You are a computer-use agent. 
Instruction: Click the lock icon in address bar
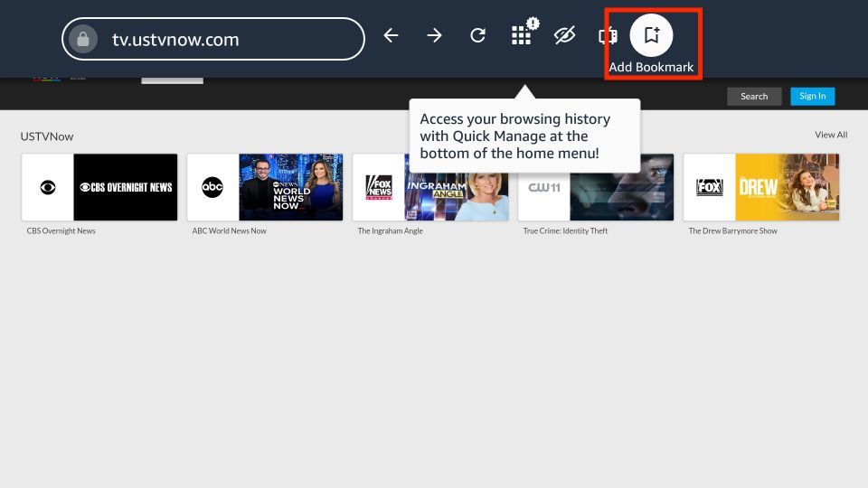pyautogui.click(x=83, y=39)
